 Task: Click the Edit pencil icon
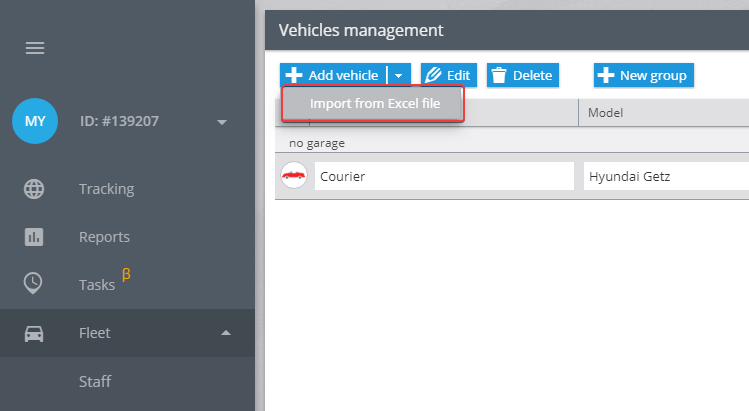pos(433,75)
